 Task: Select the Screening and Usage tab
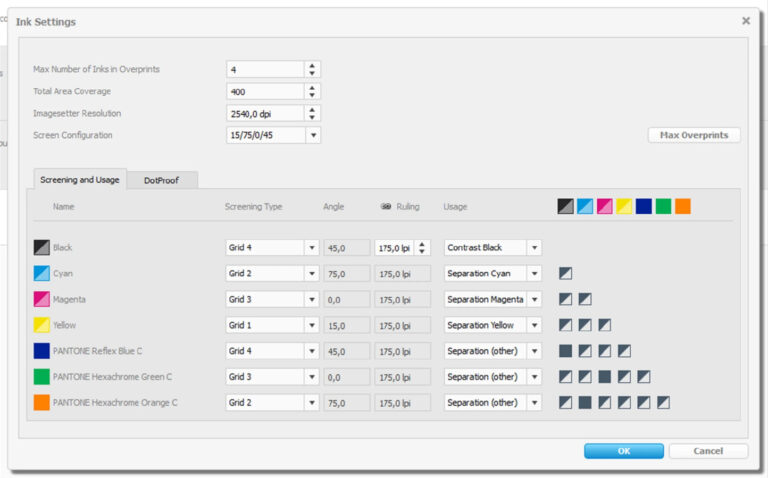pyautogui.click(x=80, y=180)
